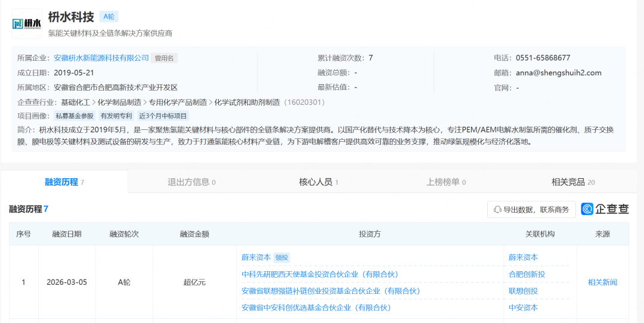This screenshot has width=644, height=323.
Task: Open investor 蔚来资本 in 投资方 column
Action: 256,257
